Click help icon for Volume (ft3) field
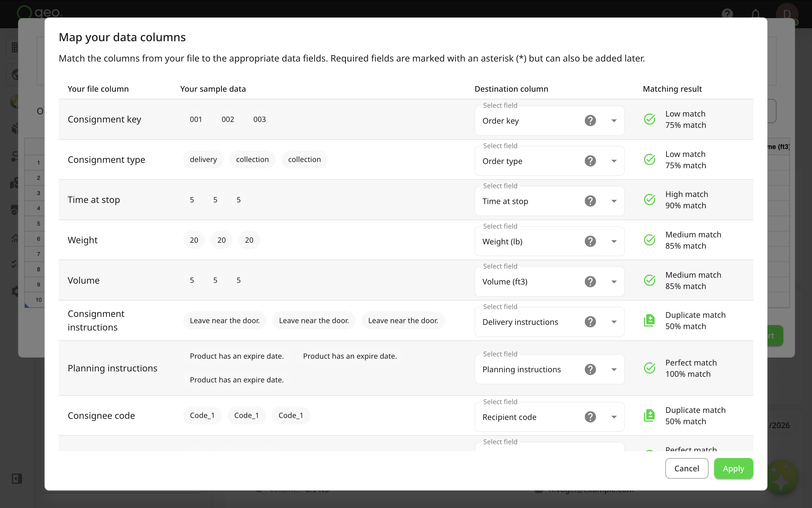This screenshot has height=508, width=812. coord(590,282)
